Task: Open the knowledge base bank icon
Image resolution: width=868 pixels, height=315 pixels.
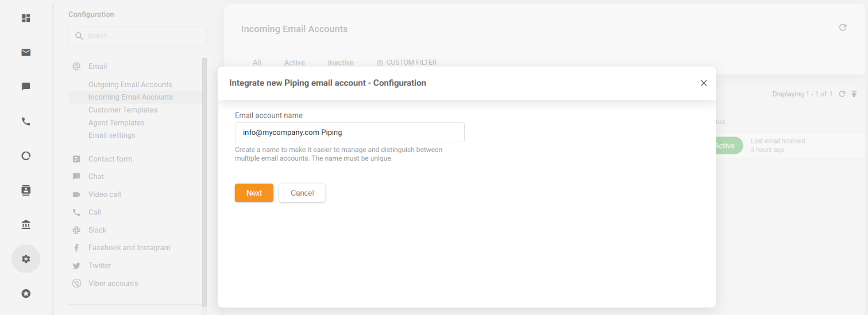Action: pyautogui.click(x=26, y=224)
